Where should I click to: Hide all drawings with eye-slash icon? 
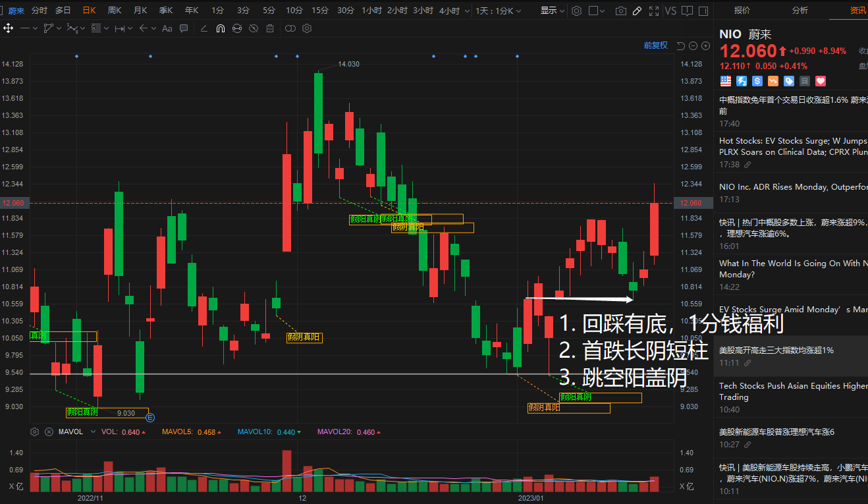pyautogui.click(x=254, y=28)
